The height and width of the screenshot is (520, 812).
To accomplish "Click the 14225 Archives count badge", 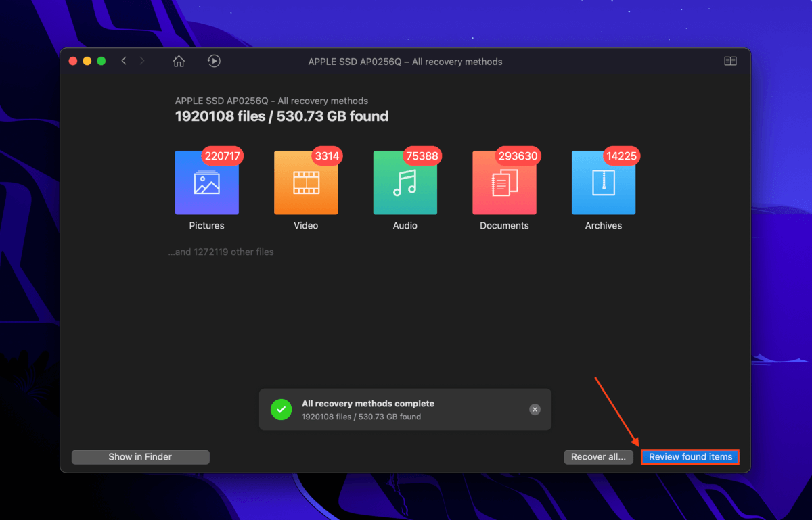I will (x=621, y=156).
